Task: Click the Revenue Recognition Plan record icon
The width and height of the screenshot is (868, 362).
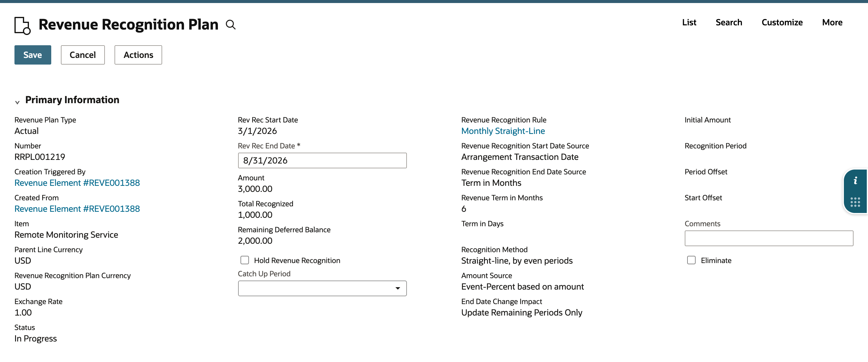Action: pos(23,25)
